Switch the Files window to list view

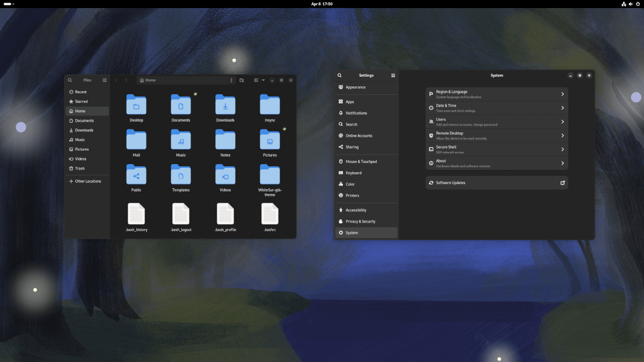(x=256, y=80)
